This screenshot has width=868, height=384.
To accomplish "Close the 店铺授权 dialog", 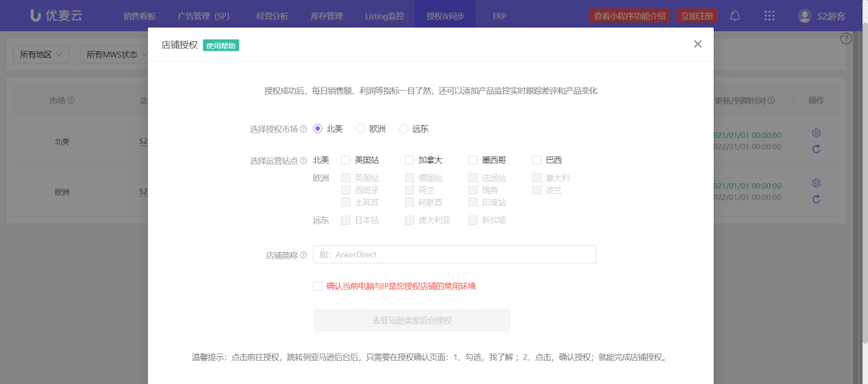I will click(698, 44).
